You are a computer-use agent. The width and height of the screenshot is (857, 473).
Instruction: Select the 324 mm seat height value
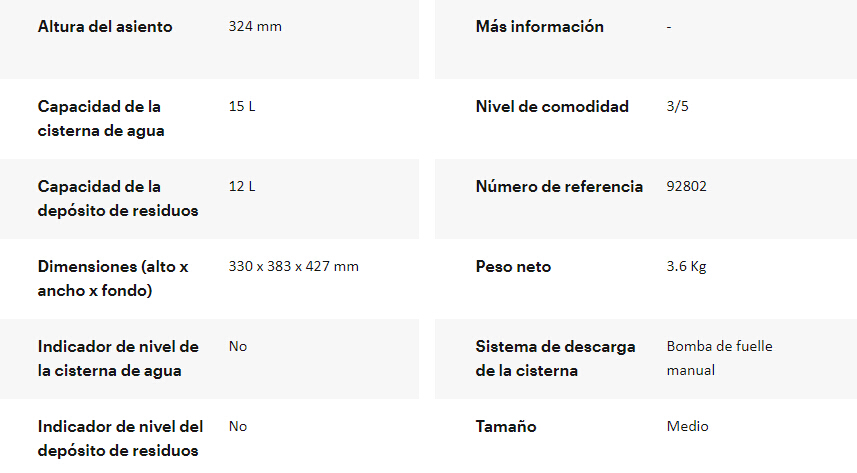pos(255,27)
